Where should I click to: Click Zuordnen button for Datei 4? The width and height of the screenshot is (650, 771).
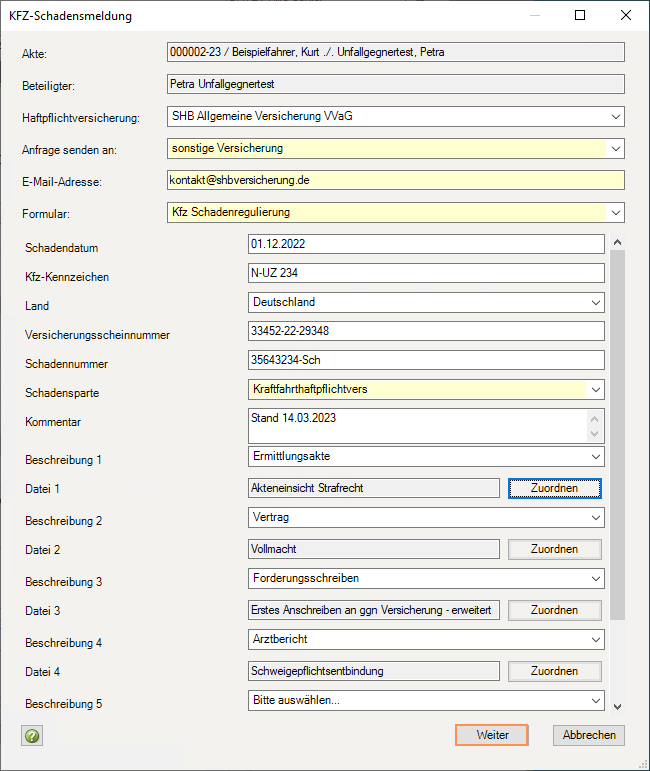pyautogui.click(x=555, y=671)
